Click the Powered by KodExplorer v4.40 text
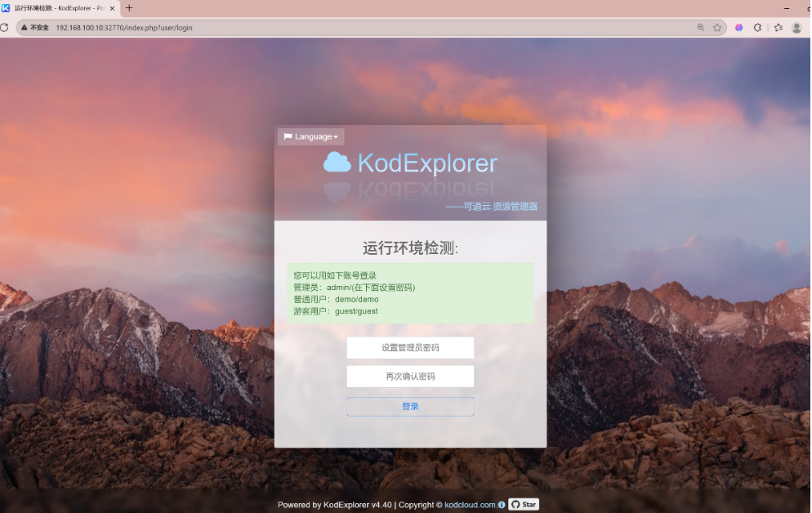Screen dimensions: 812x513 click(335, 505)
